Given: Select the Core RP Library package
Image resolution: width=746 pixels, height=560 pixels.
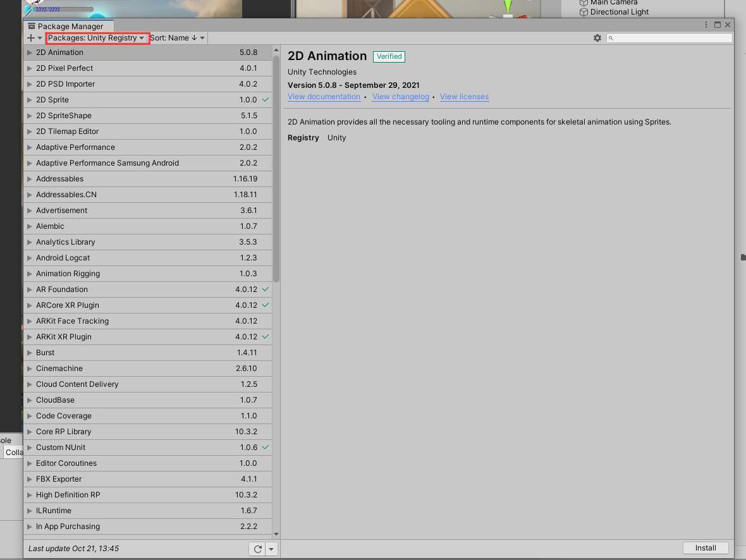Looking at the screenshot, I should pyautogui.click(x=147, y=432).
